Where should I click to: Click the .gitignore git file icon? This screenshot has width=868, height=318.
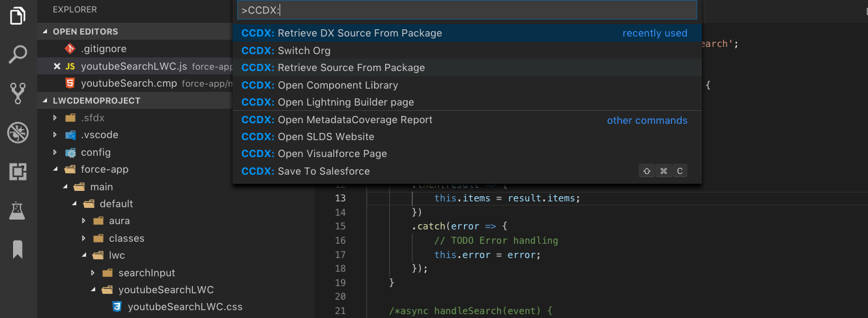pos(70,49)
